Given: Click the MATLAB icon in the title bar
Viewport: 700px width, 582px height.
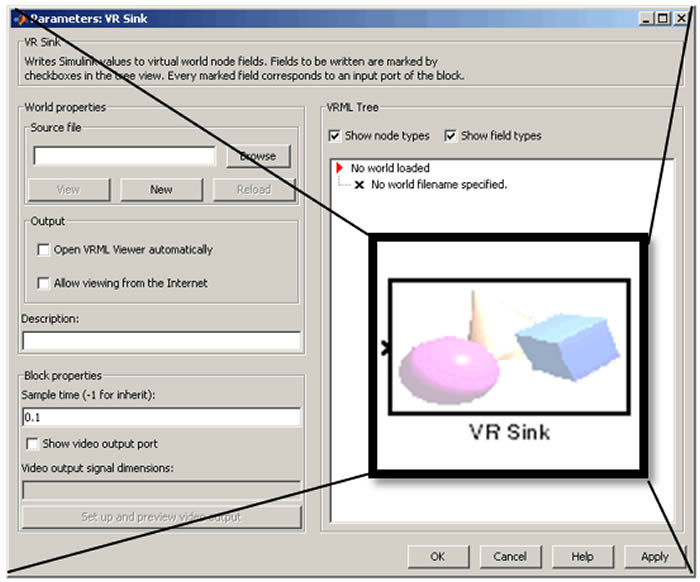Looking at the screenshot, I should 19,18.
